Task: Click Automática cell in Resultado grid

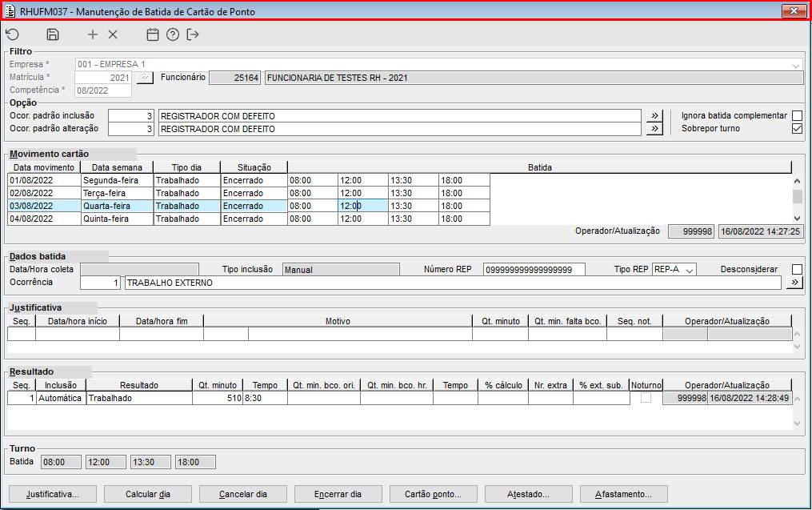Action: pos(61,398)
